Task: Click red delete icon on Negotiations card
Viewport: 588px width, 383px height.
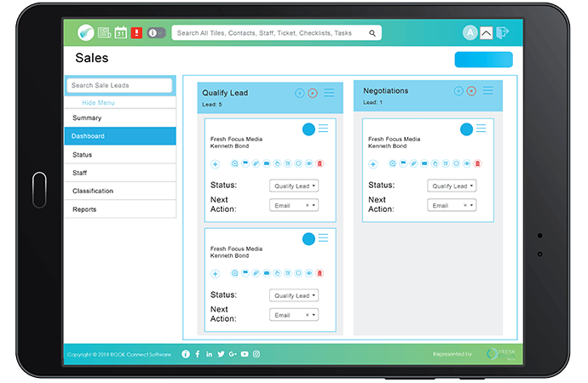Action: click(x=477, y=163)
